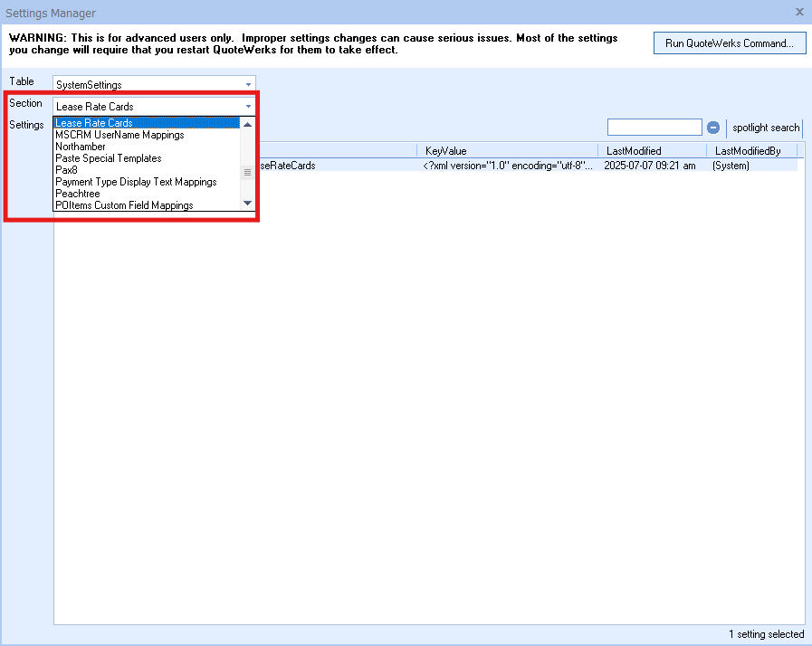Select Pax8 from the Section list
812x646 pixels.
[x=66, y=170]
